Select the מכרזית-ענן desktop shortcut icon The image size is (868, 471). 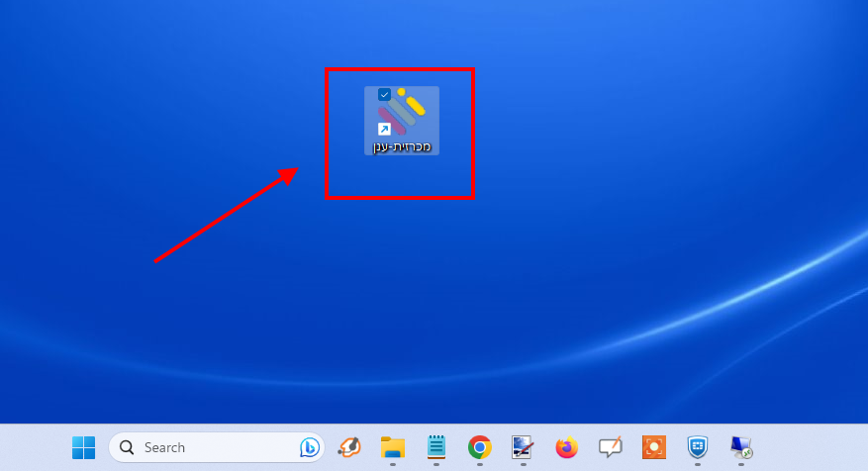402,112
